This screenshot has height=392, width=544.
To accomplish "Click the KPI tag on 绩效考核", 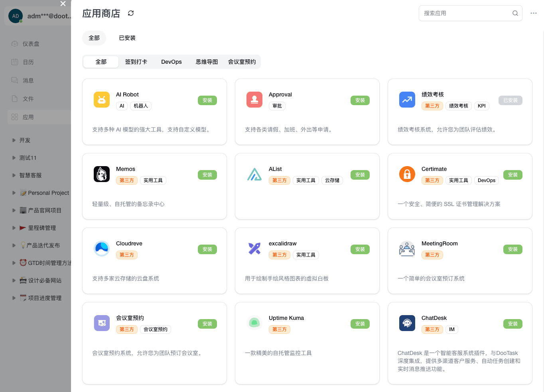I will [482, 106].
